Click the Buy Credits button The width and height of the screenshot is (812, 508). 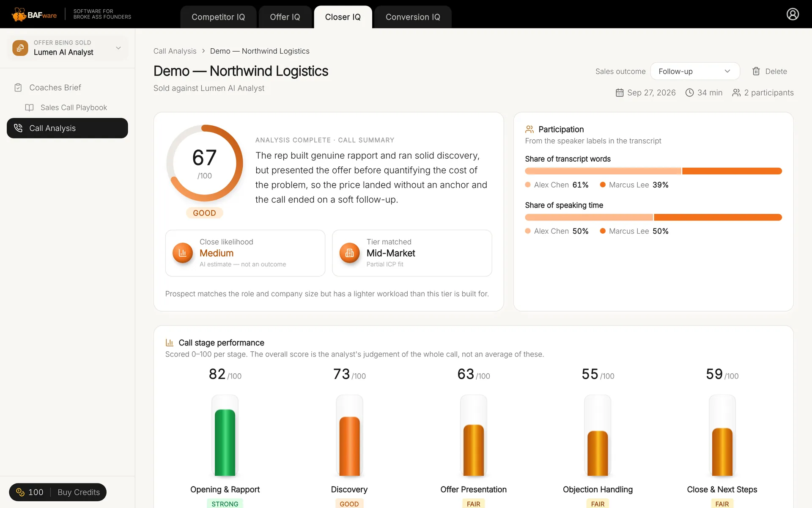[79, 492]
